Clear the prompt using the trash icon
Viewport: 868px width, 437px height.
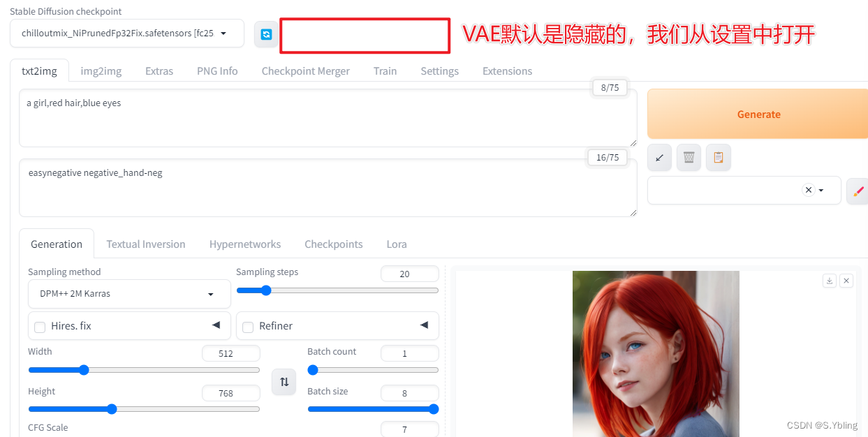(689, 157)
